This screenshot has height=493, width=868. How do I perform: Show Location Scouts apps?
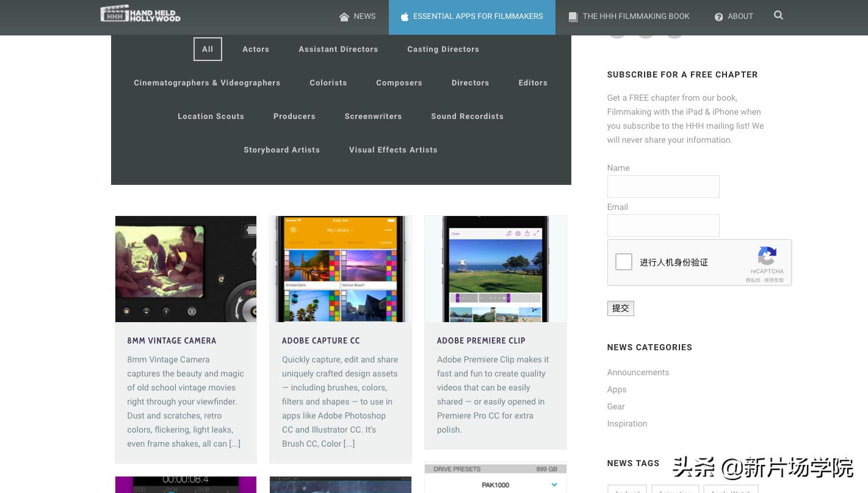(211, 117)
